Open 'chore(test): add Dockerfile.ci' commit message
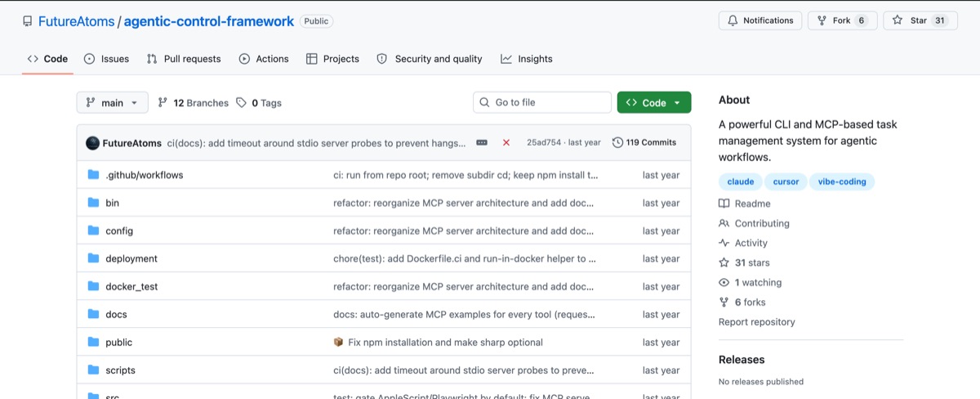 [465, 258]
